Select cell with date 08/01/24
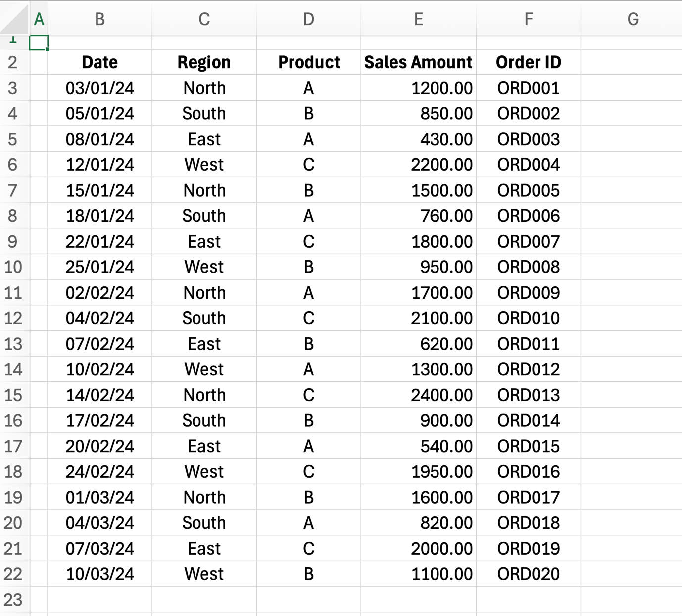The width and height of the screenshot is (682, 616). point(99,139)
